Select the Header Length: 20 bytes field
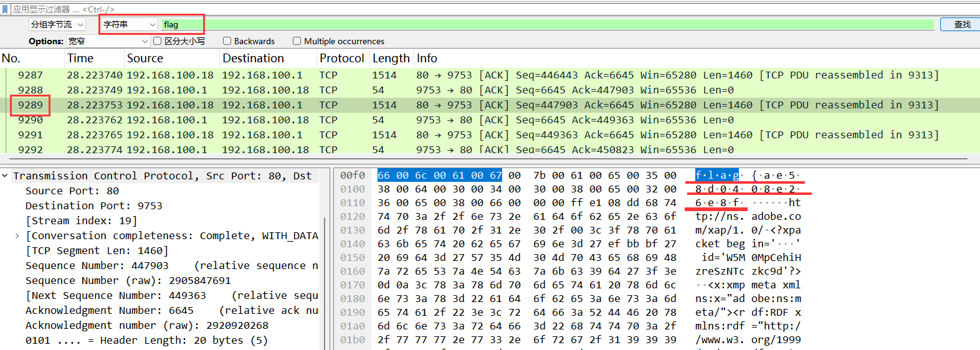Image resolution: width=980 pixels, height=350 pixels. [x=146, y=341]
